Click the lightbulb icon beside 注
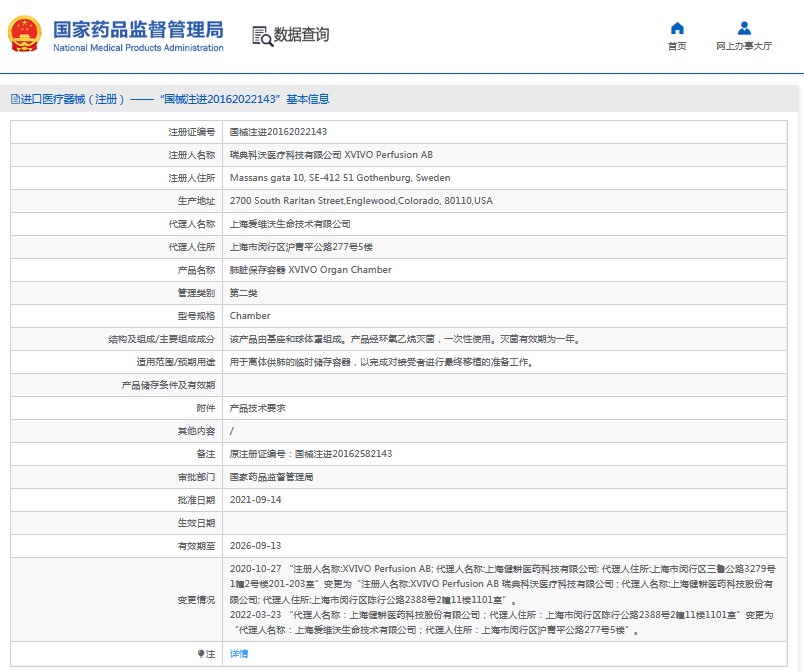This screenshot has height=671, width=804. [201, 654]
